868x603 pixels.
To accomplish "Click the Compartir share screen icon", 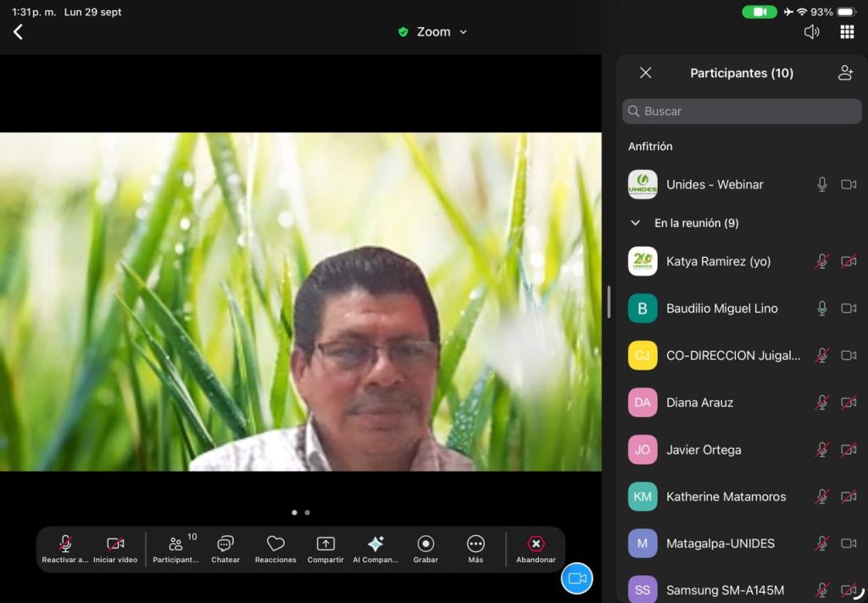I will pyautogui.click(x=325, y=544).
